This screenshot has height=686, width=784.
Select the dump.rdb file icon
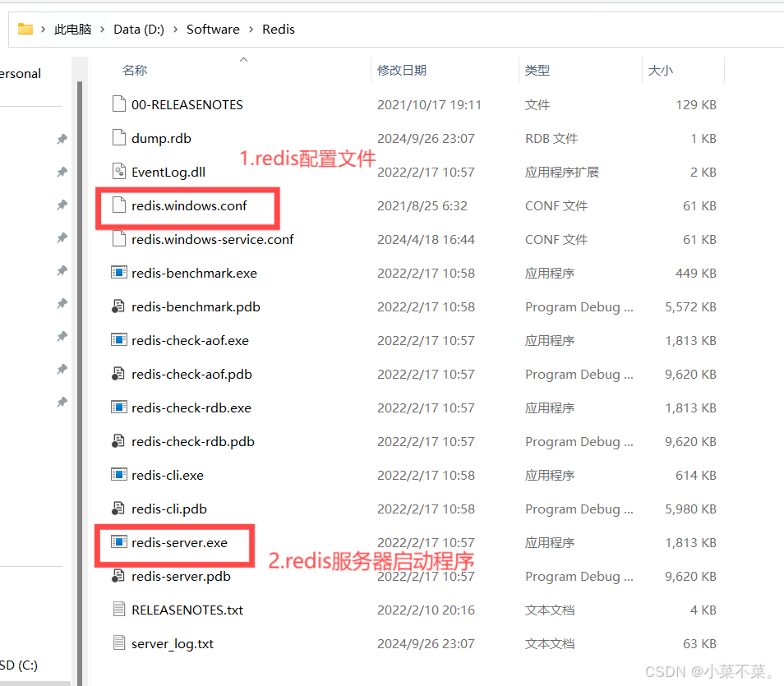119,137
